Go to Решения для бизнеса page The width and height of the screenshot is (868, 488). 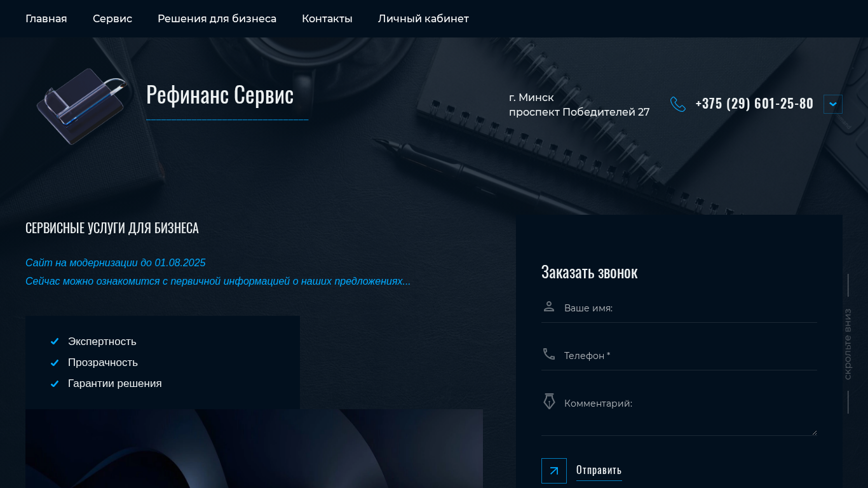pyautogui.click(x=217, y=18)
